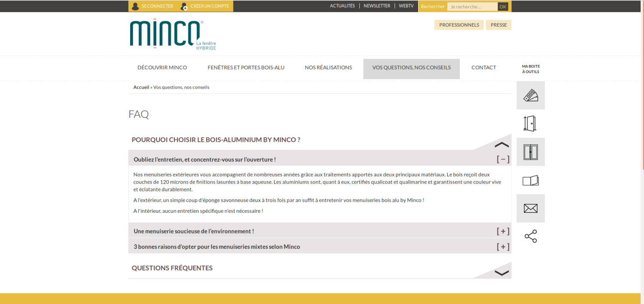Collapse the Pourquoi choisir le bois-aluminium section
The height and width of the screenshot is (304, 644).
point(501,144)
